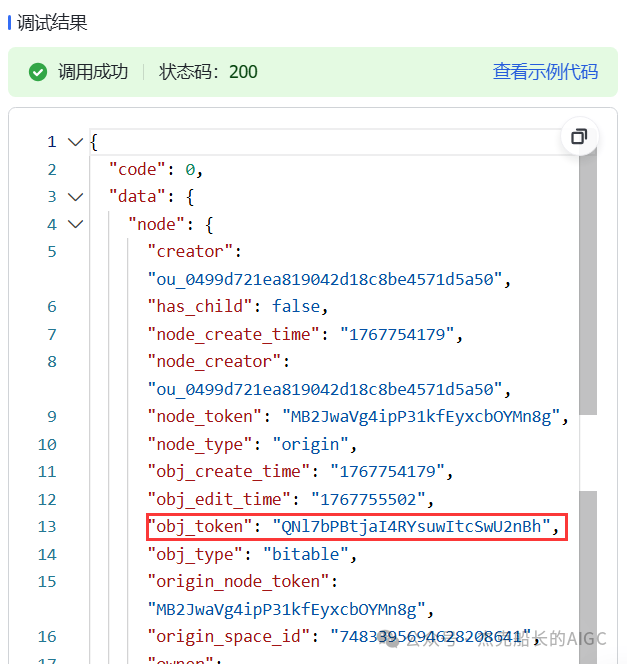Click the MB2JwaVg4ipP31kfEyxcbOYMn8g value under origin_node_token
Screen dimensions: 627x664
[286, 609]
